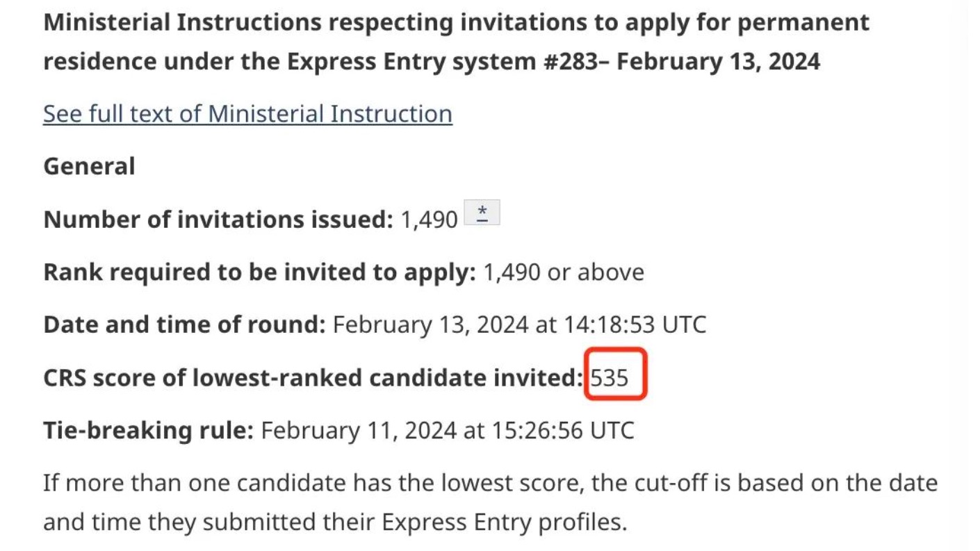Image resolution: width=980 pixels, height=551 pixels.
Task: Click the Number of invitations issued label
Action: point(218,220)
